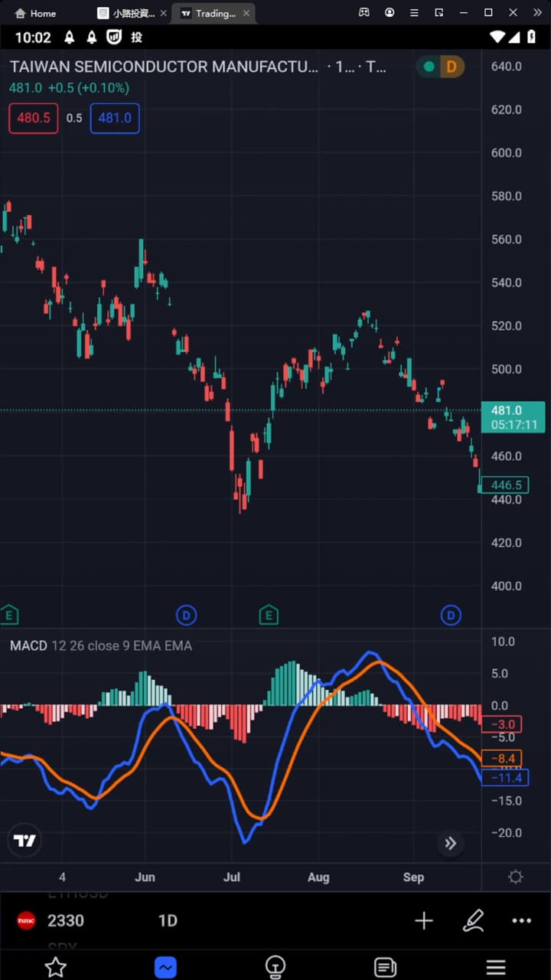This screenshot has width=551, height=980.
Task: Open the Ideas lightbulb tab
Action: tap(275, 966)
